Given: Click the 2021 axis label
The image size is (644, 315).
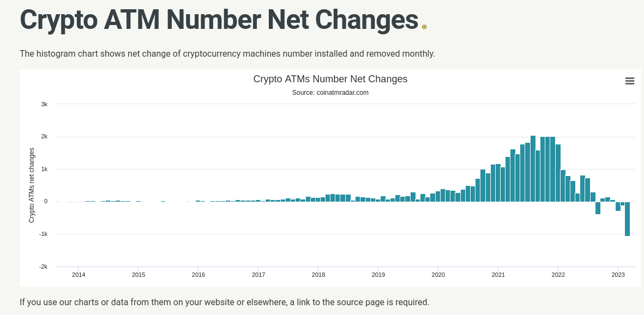Looking at the screenshot, I should (x=498, y=275).
